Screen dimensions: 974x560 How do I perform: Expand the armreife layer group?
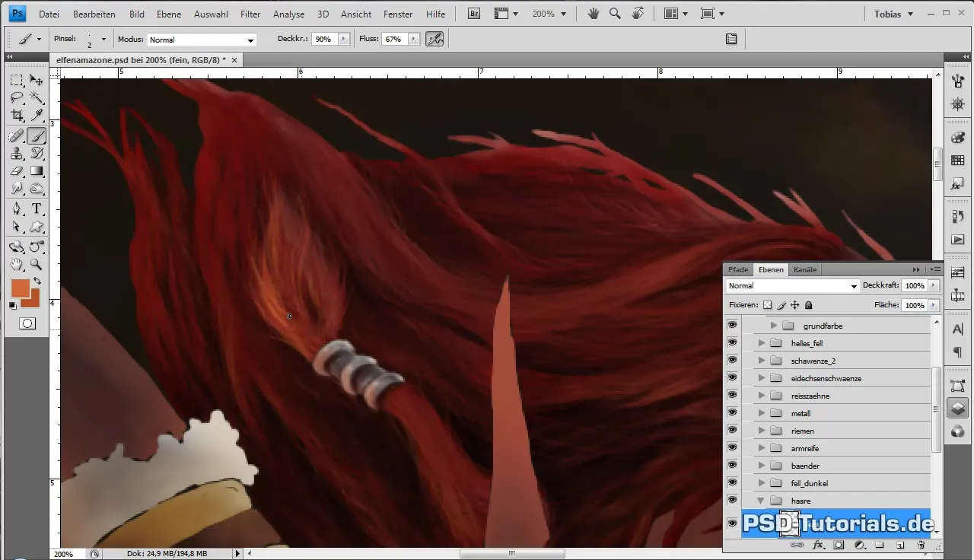(762, 448)
